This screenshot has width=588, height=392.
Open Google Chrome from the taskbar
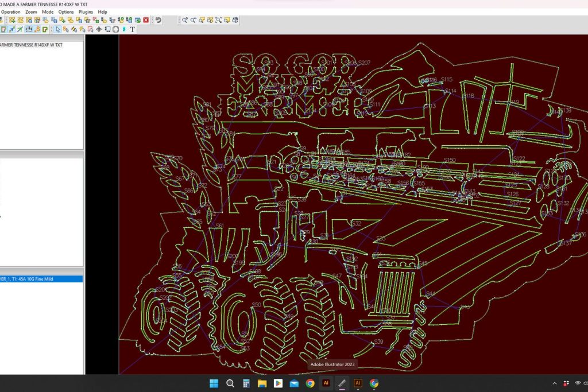click(x=310, y=383)
